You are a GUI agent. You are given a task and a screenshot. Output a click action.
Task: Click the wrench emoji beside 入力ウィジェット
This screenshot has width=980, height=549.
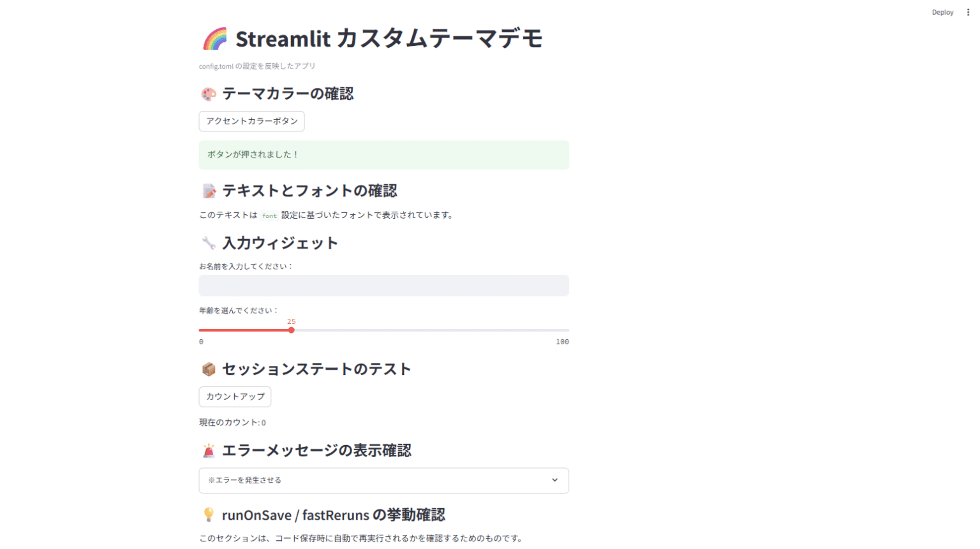(x=209, y=243)
